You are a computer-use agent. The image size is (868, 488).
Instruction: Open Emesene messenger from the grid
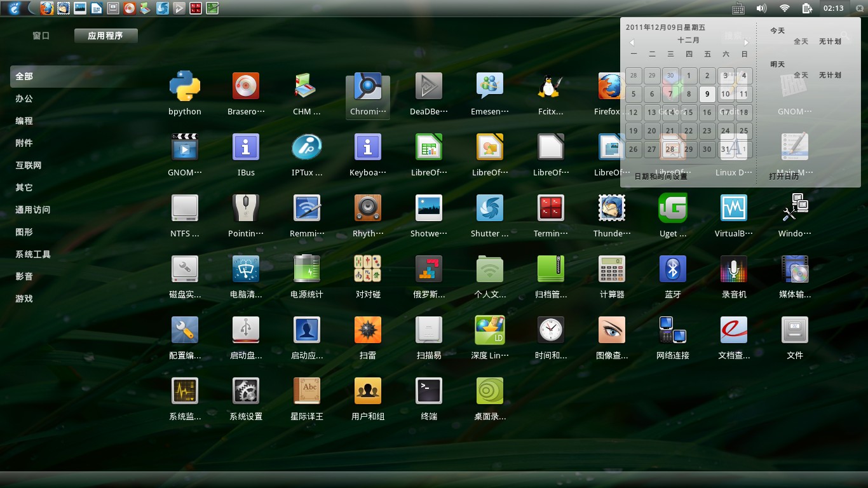(x=490, y=86)
